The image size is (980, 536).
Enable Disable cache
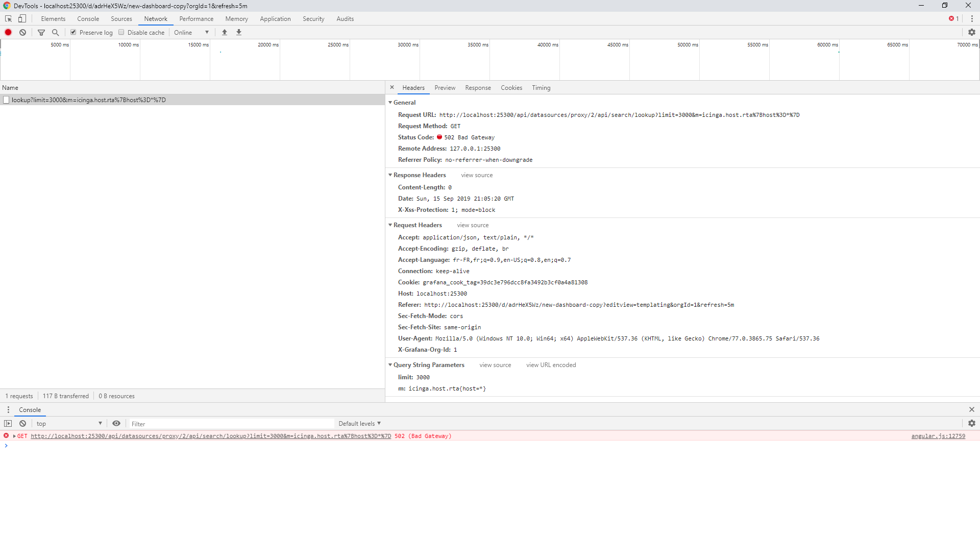pos(121,32)
